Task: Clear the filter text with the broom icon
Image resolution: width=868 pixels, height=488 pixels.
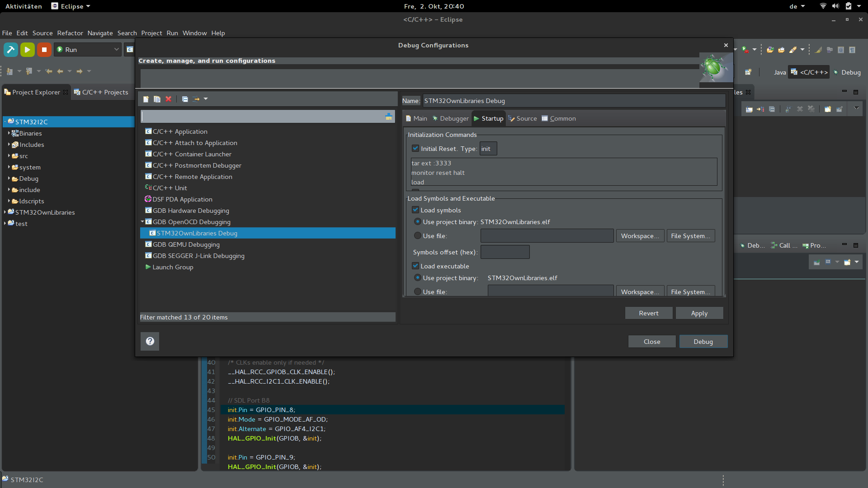Action: click(388, 117)
